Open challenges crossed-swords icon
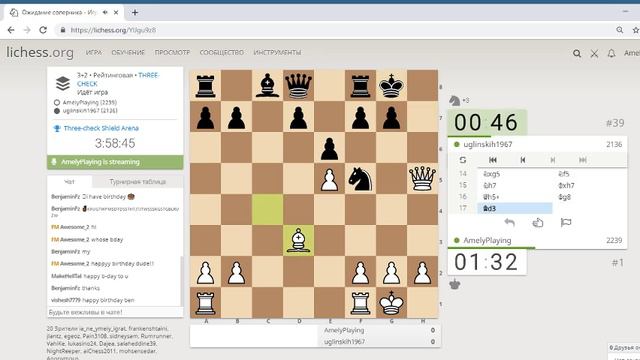This screenshot has width=640, height=360. [x=594, y=53]
